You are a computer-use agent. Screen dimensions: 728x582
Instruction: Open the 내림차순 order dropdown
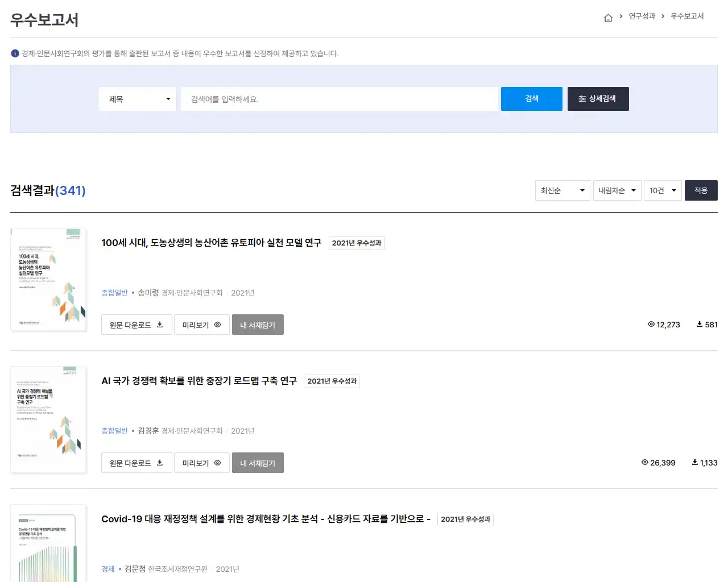617,190
